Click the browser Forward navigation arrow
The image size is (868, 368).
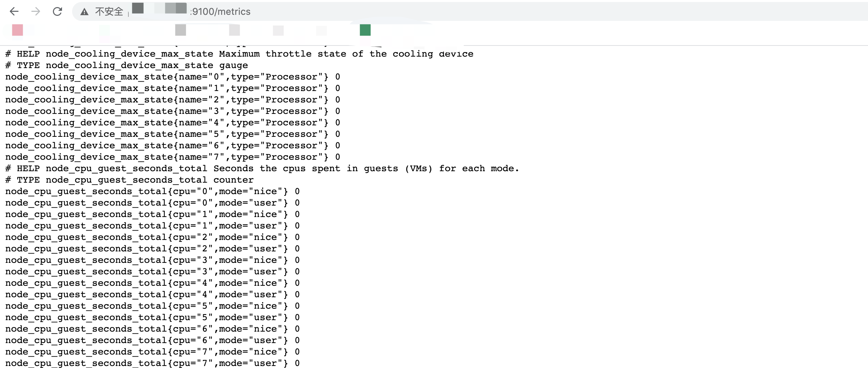[x=36, y=11]
